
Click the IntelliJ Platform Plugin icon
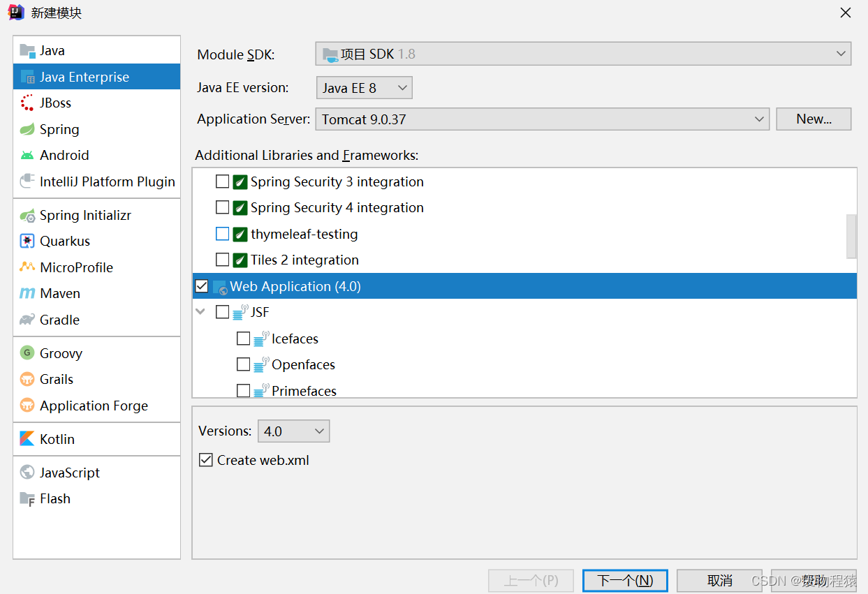click(27, 181)
